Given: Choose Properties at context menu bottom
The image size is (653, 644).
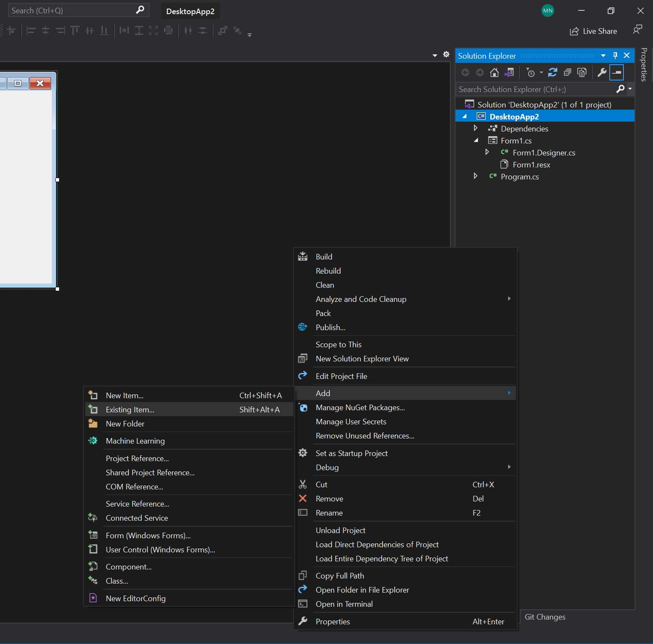Looking at the screenshot, I should pos(405,621).
